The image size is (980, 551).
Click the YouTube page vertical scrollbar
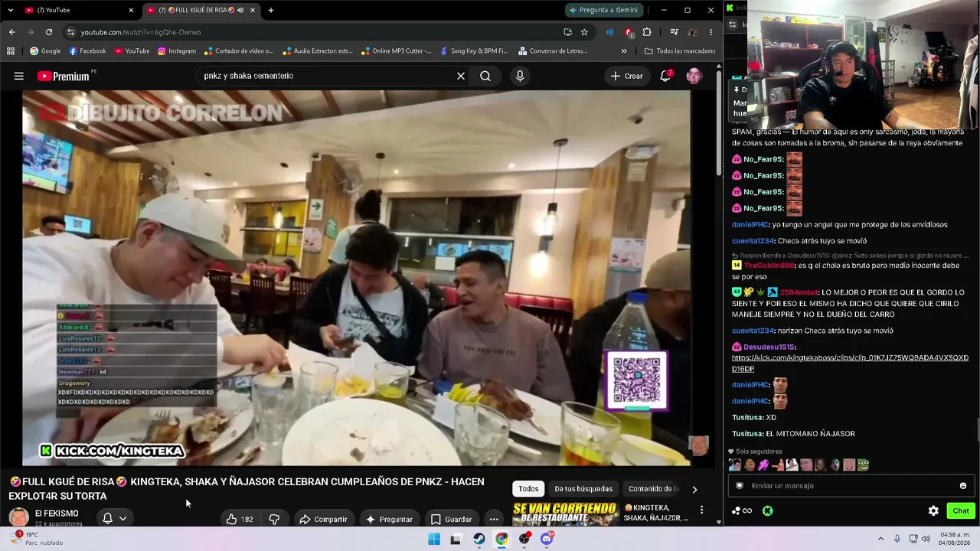[719, 122]
